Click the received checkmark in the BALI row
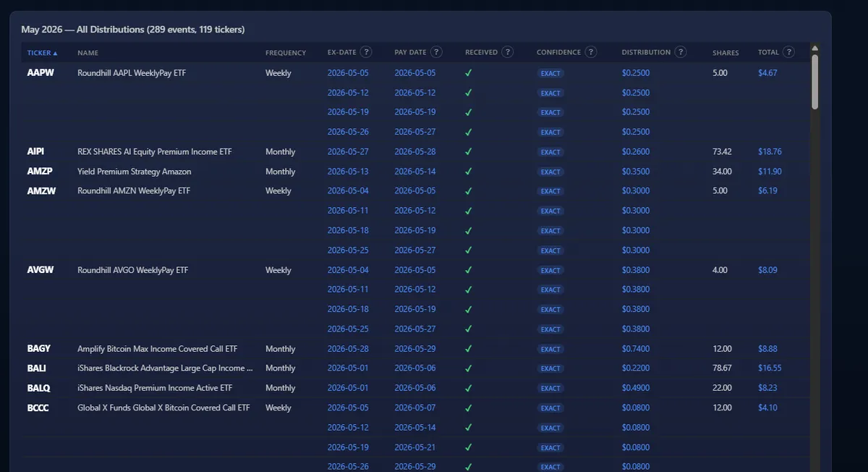Screen dimensions: 868x472 click(469, 368)
